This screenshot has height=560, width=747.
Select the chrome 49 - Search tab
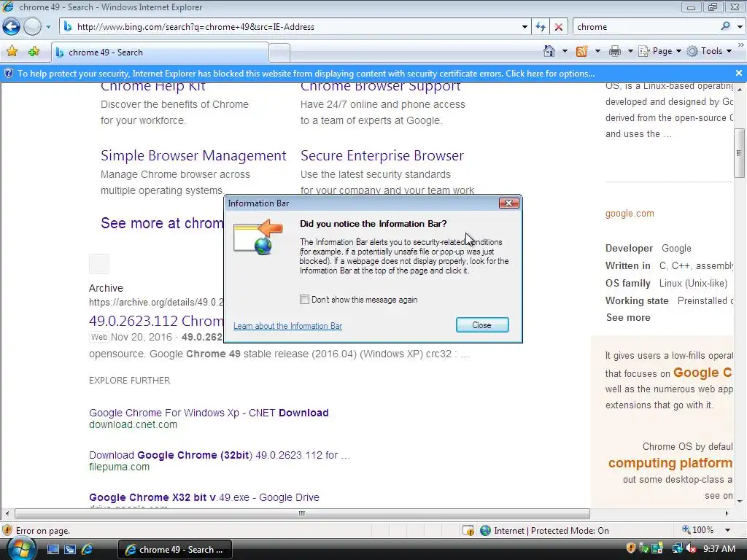[x=160, y=52]
